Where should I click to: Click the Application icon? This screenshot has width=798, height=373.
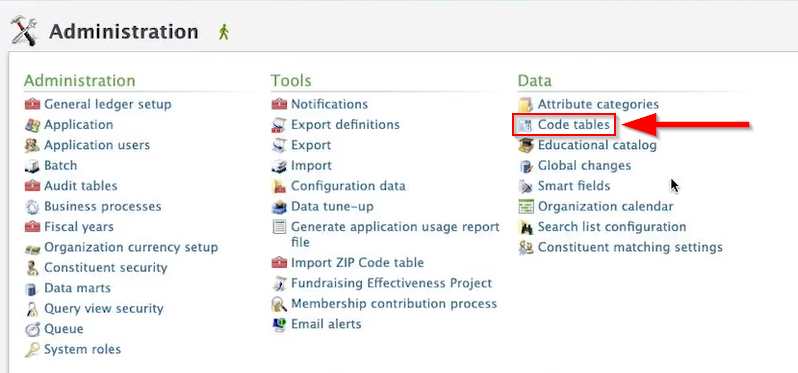coord(32,125)
